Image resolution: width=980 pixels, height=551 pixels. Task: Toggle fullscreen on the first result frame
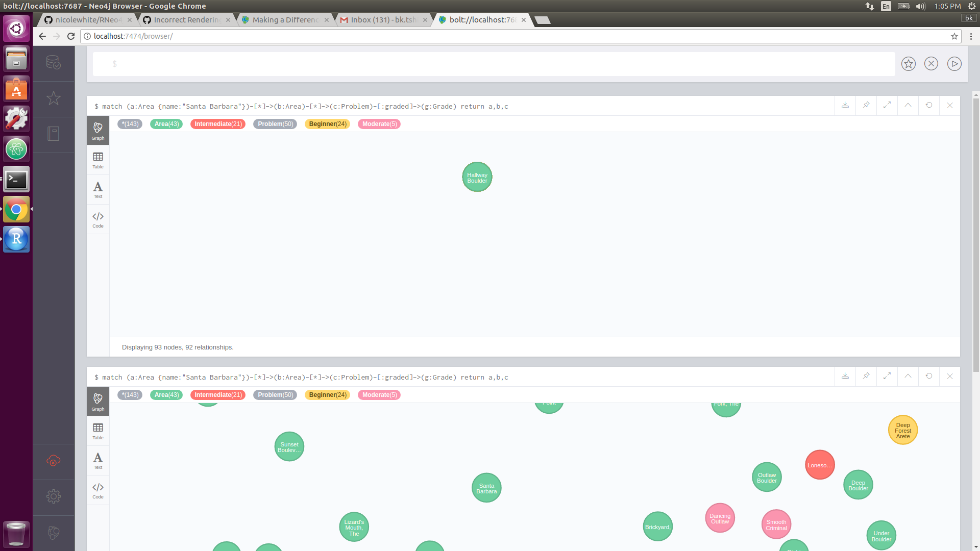coord(887,106)
